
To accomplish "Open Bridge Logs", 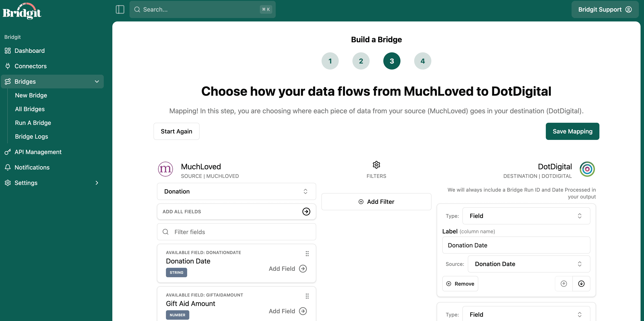I will pos(32,137).
